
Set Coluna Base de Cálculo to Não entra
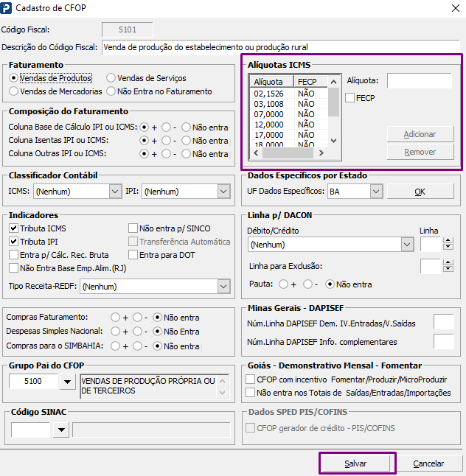click(186, 127)
